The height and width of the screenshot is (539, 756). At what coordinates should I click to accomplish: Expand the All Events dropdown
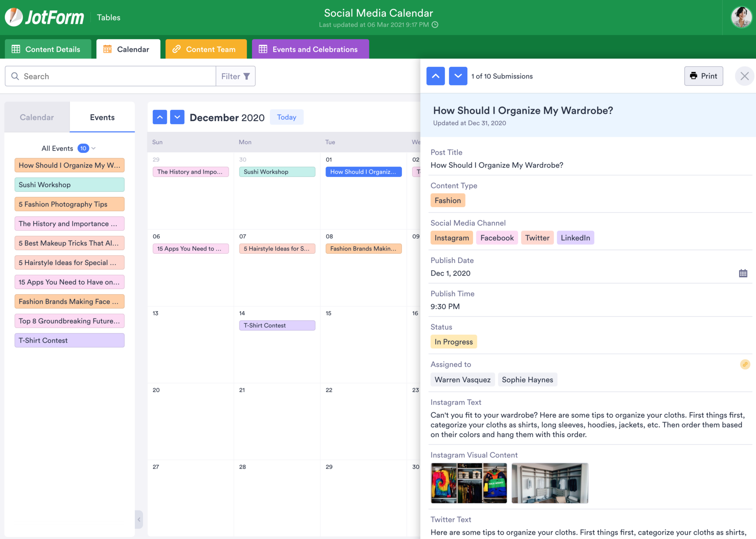pos(93,148)
